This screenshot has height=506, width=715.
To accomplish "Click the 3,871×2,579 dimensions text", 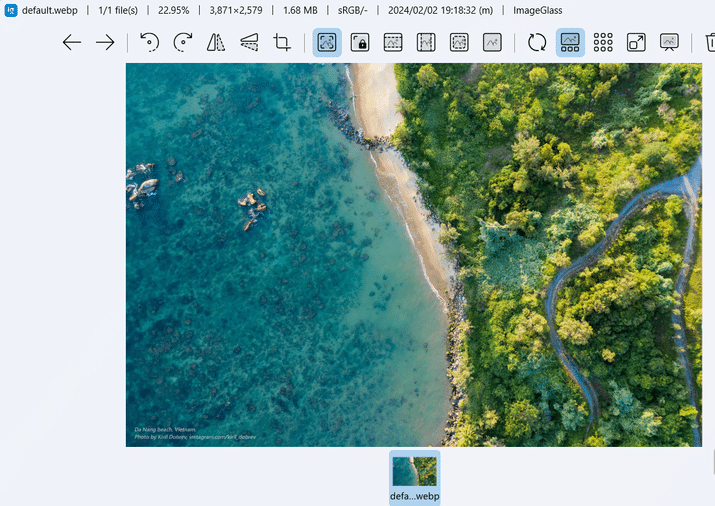I will tap(236, 10).
